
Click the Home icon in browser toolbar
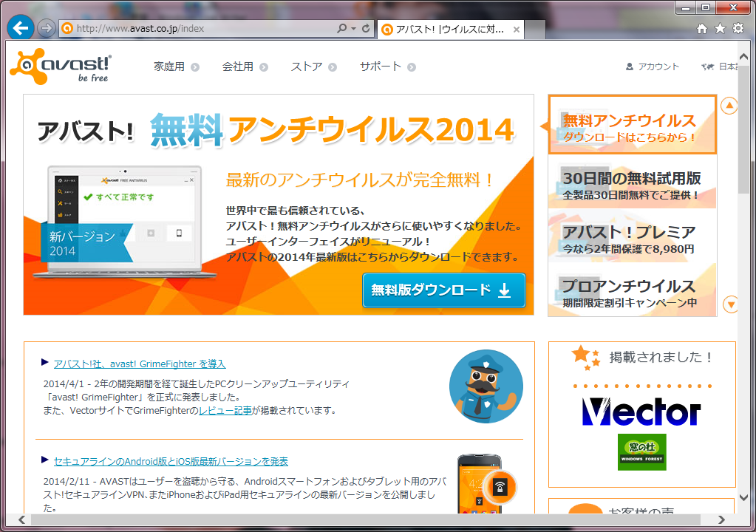[702, 28]
